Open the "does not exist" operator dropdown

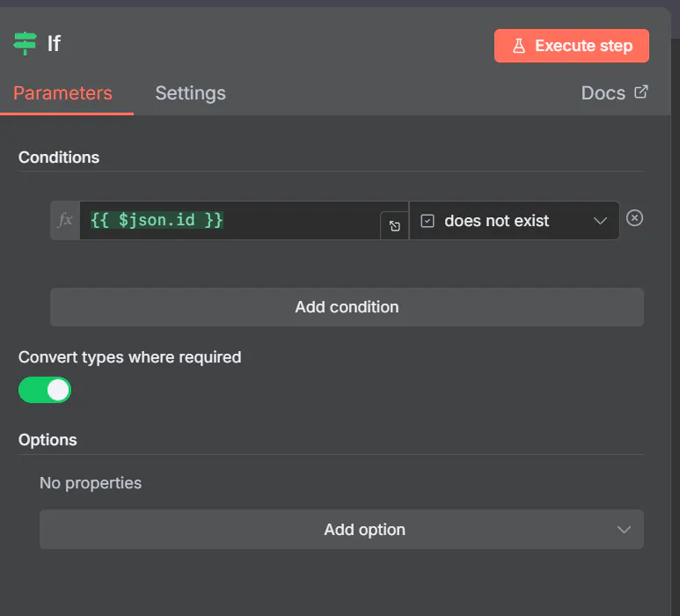pyautogui.click(x=497, y=221)
